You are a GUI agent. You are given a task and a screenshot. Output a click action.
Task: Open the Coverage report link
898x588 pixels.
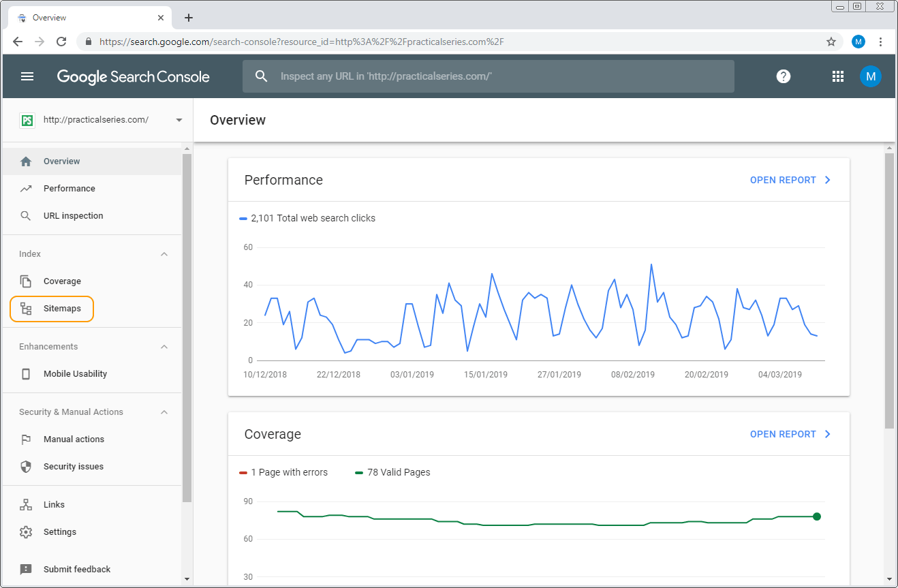coord(783,434)
